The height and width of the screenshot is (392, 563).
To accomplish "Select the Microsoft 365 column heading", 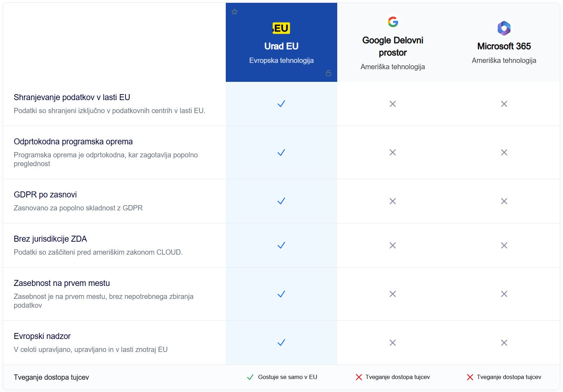I will click(504, 46).
